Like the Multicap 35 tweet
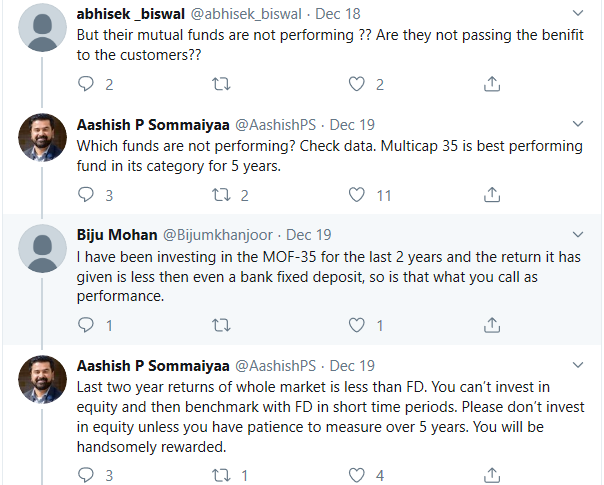The width and height of the screenshot is (604, 485). [x=356, y=195]
